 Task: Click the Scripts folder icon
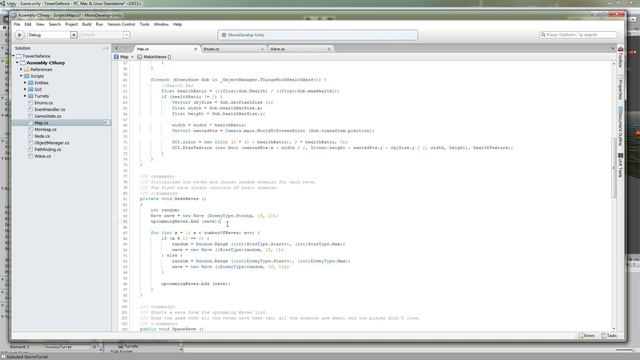pyautogui.click(x=27, y=76)
